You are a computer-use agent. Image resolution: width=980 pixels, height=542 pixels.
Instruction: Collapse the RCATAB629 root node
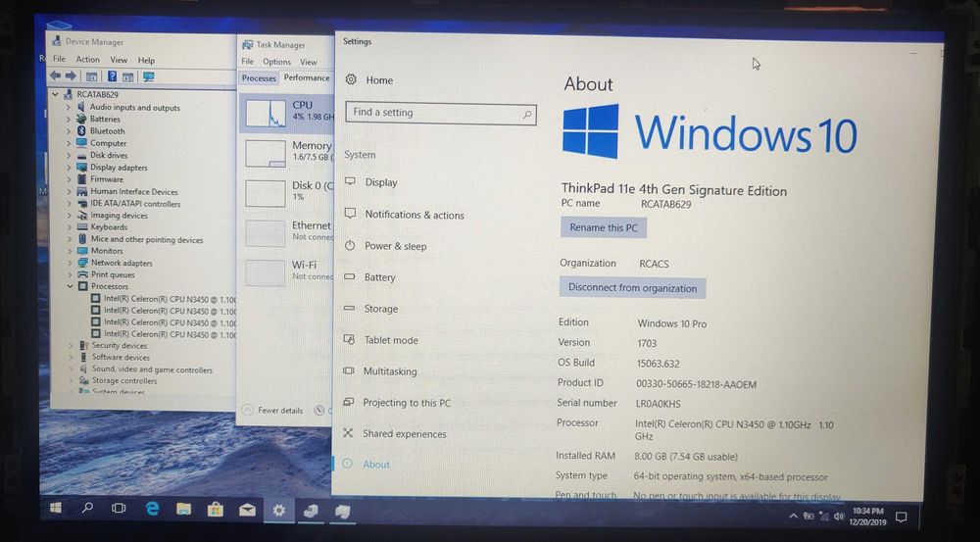(56, 94)
